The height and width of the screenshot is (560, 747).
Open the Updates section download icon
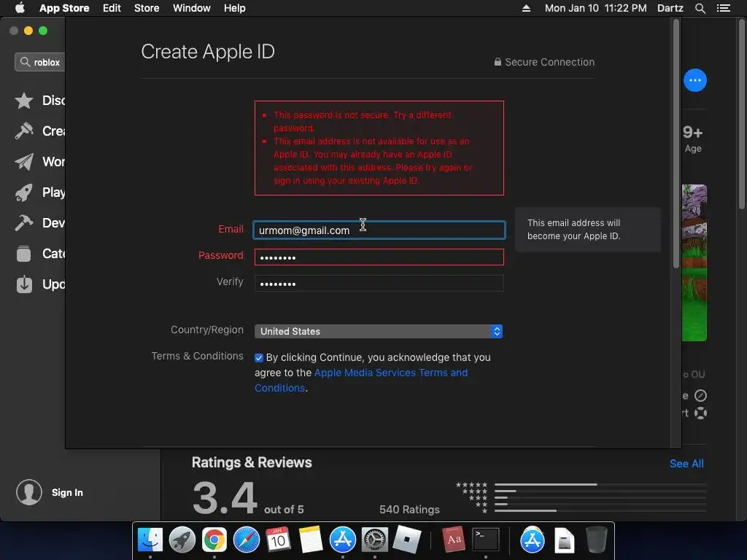tap(24, 284)
